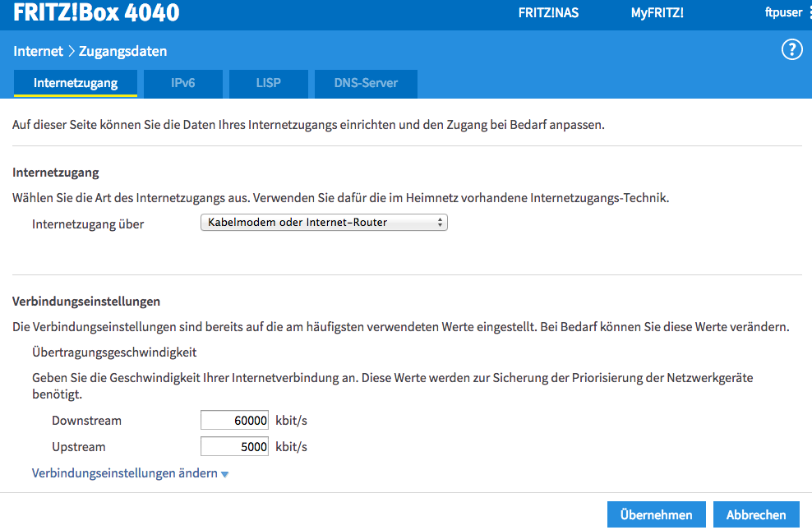The width and height of the screenshot is (812, 530).
Task: Switch to the LISP tab
Action: [268, 83]
